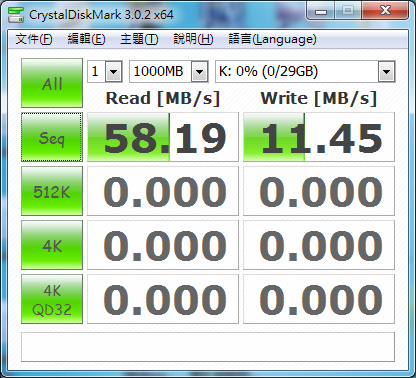
Task: Click the empty comment field at bottom
Action: [x=208, y=347]
